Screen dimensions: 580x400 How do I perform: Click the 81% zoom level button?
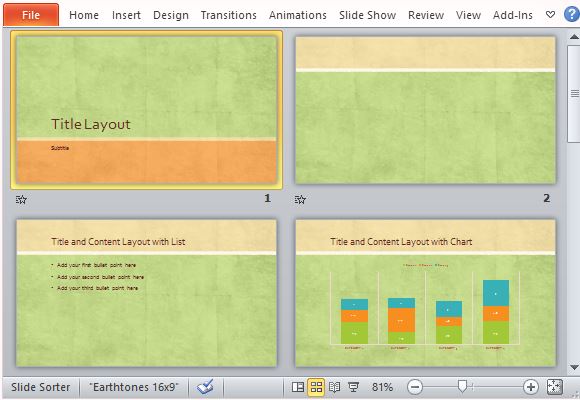[x=382, y=387]
